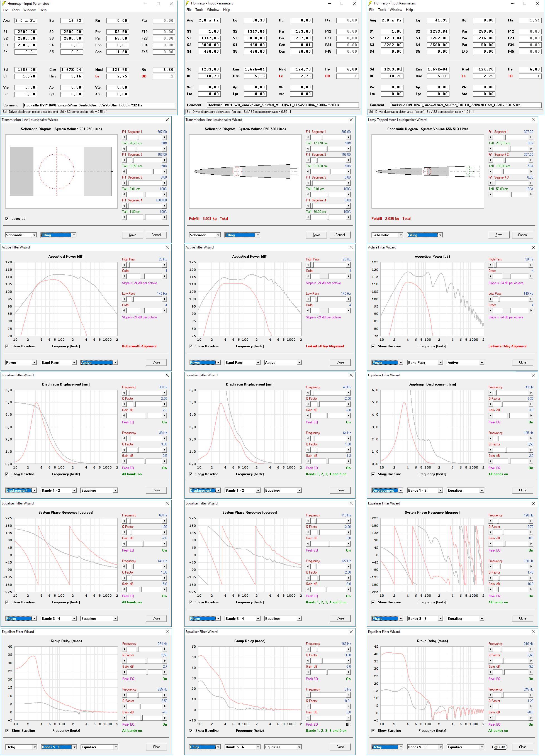Image resolution: width=545 pixels, height=756 pixels.
Task: Click Hornresp lightning icon in ML-TQWT window title
Action: click(x=188, y=3)
